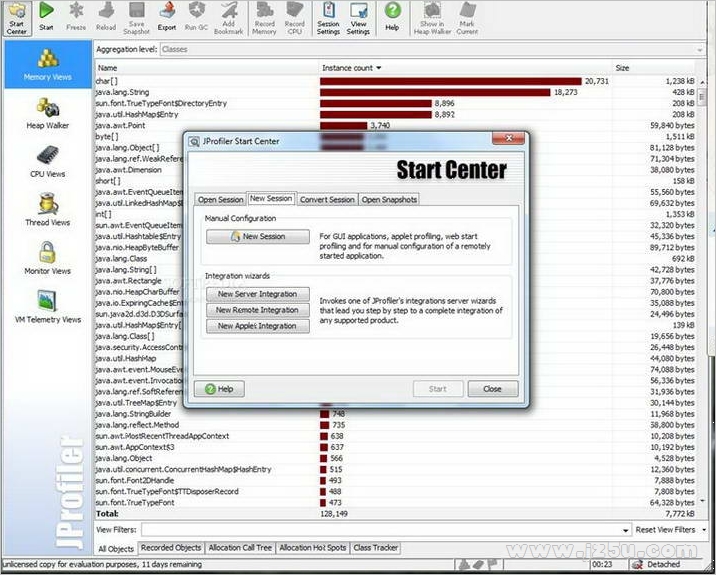Select the sun.font.Font2DHandle row
Screen dimensions: 716x575
pyautogui.click(x=395, y=481)
